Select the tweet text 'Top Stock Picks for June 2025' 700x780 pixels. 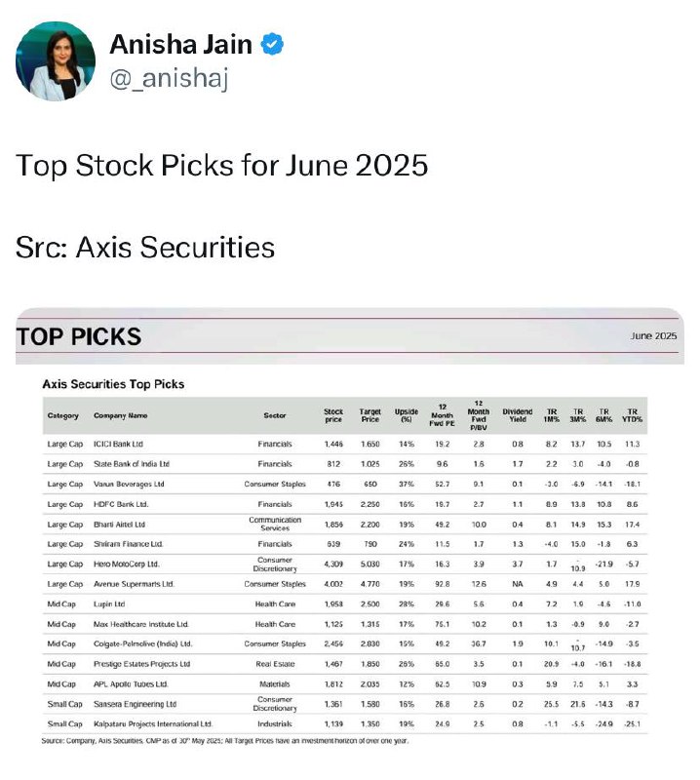(222, 165)
